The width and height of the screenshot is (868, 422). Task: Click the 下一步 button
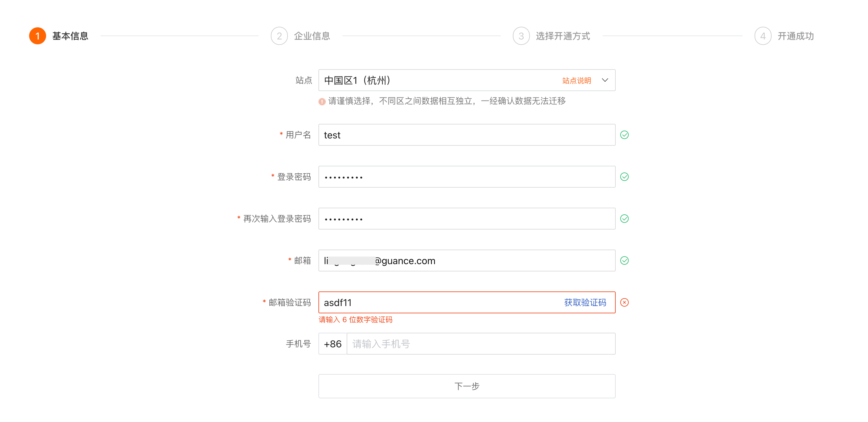[467, 386]
